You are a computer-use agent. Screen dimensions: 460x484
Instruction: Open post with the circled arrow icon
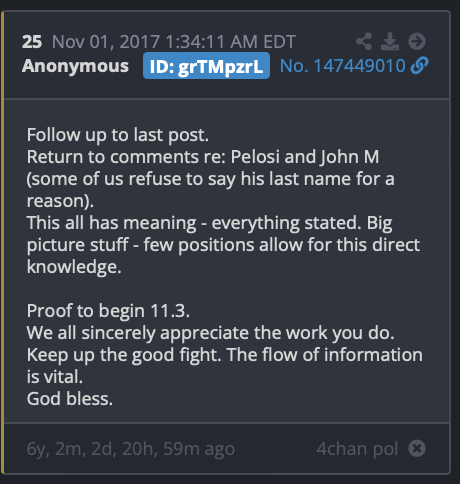[x=417, y=41]
